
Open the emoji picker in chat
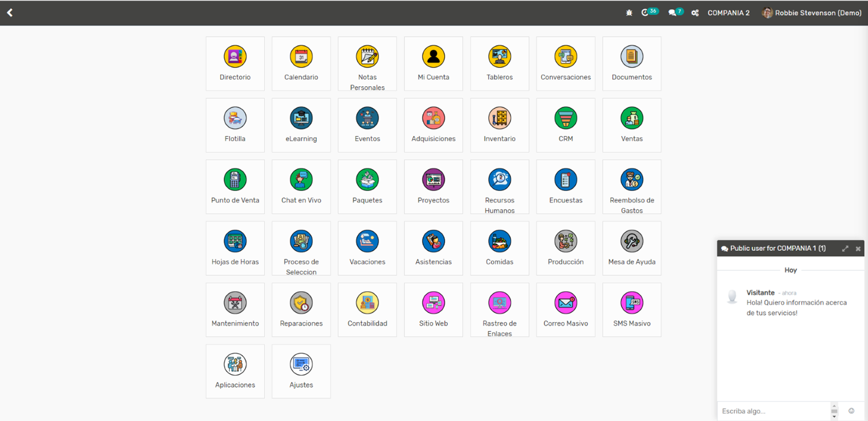(851, 411)
